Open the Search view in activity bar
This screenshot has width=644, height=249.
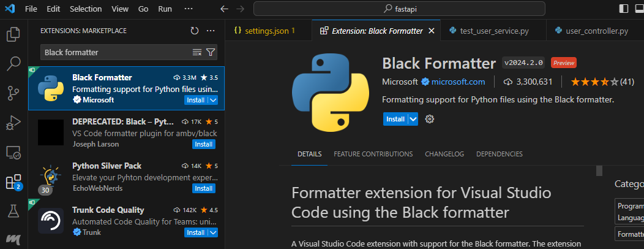(x=13, y=64)
